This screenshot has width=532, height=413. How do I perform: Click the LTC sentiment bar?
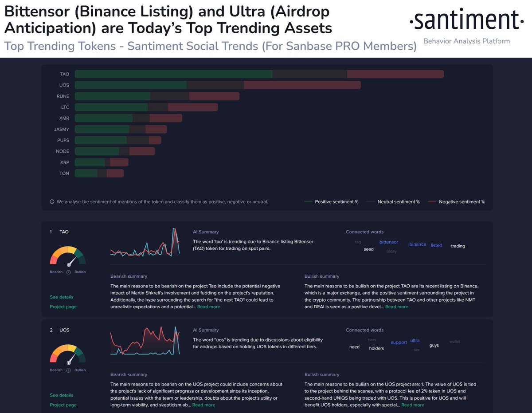click(146, 107)
